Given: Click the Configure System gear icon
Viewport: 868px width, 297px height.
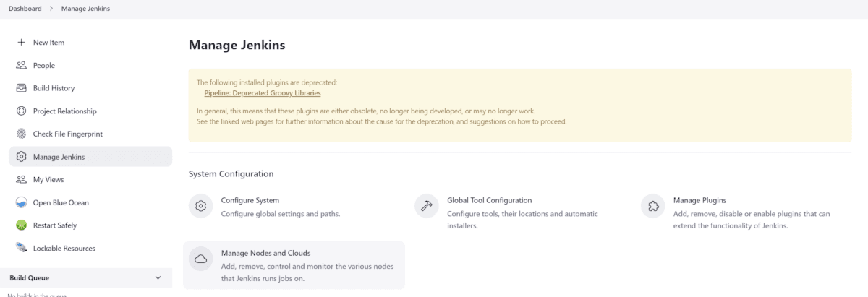Looking at the screenshot, I should [201, 206].
